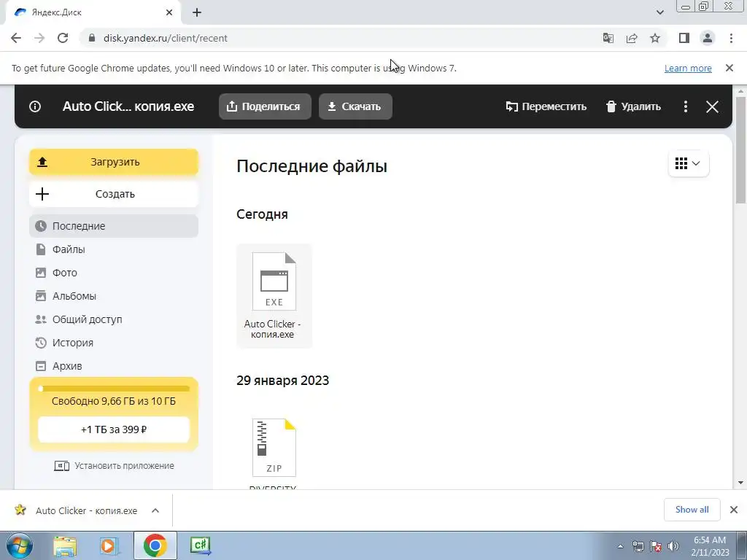The width and height of the screenshot is (747, 560).
Task: Expand the tab search chevron
Action: (659, 12)
